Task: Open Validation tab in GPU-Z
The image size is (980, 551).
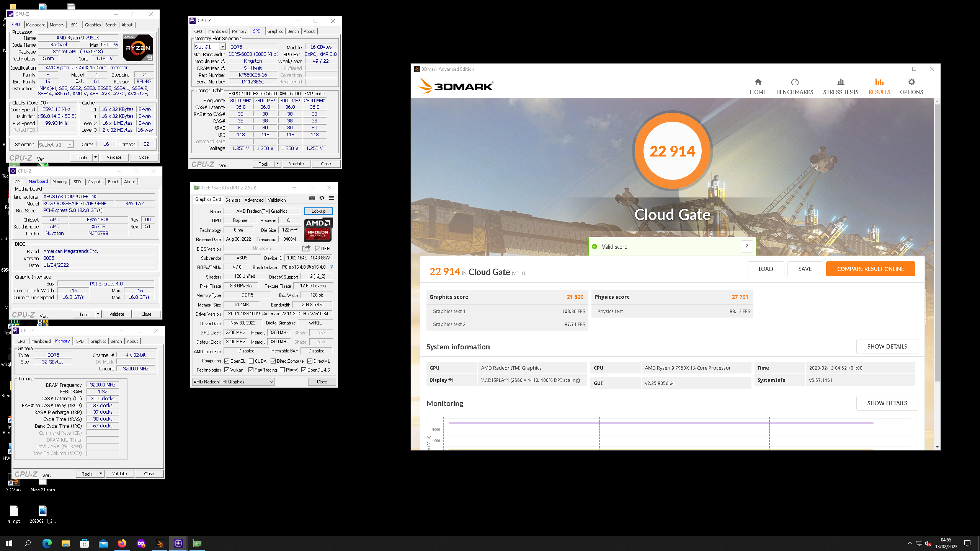Action: (x=276, y=200)
